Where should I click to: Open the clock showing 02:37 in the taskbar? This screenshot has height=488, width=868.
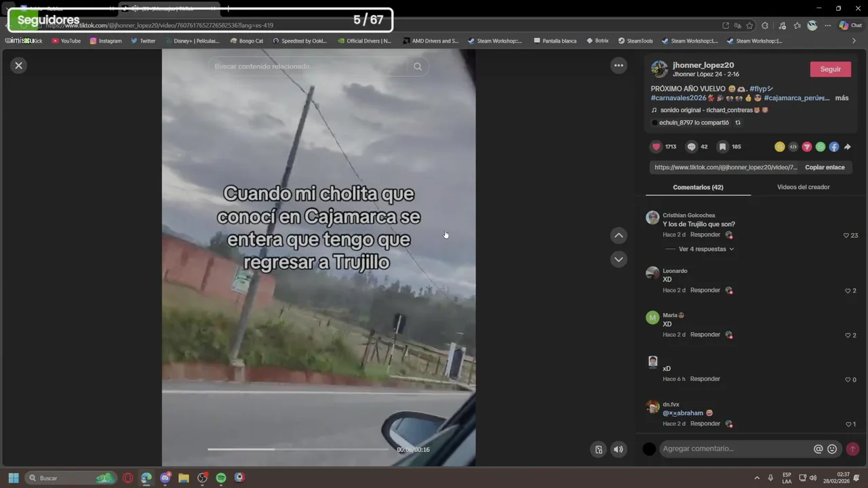[837, 478]
